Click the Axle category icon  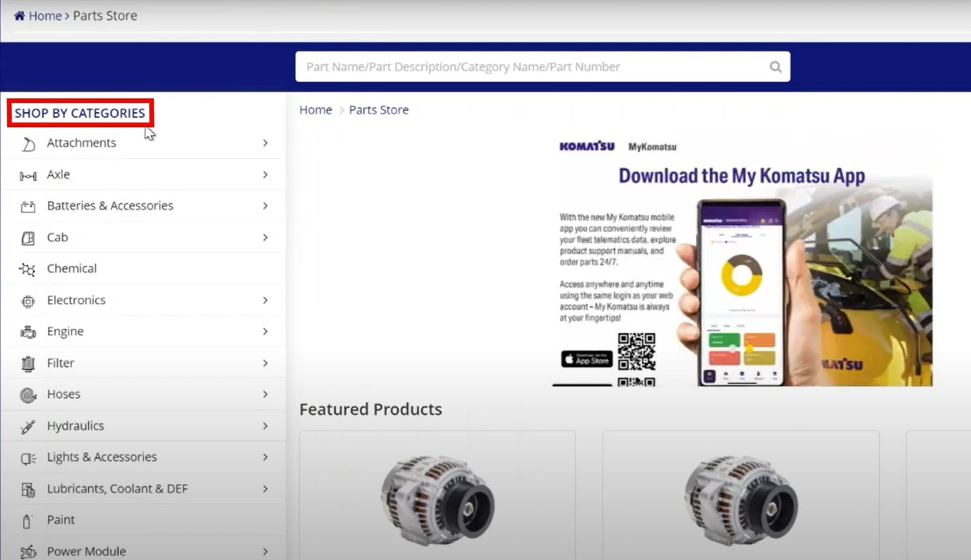point(28,176)
